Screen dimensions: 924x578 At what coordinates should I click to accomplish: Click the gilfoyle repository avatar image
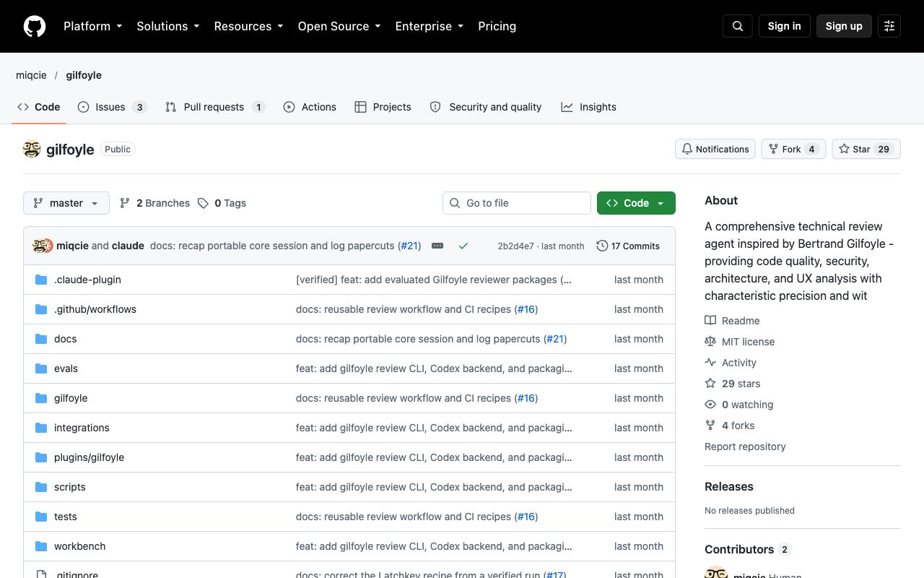pyautogui.click(x=32, y=149)
